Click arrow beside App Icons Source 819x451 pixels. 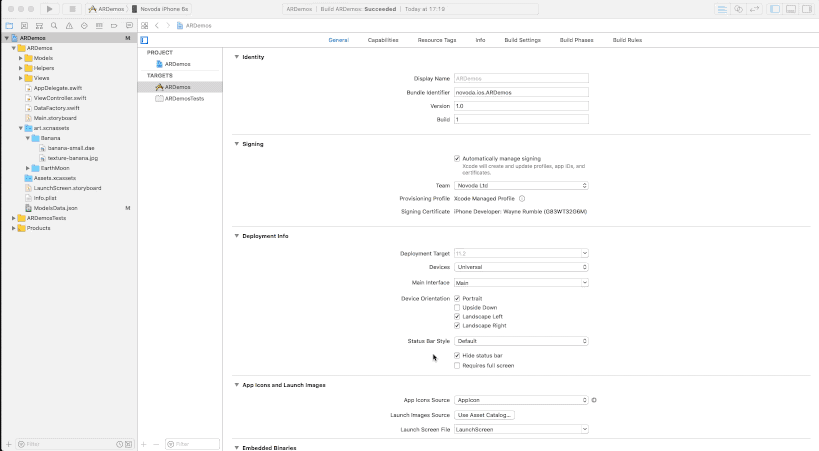[594, 400]
